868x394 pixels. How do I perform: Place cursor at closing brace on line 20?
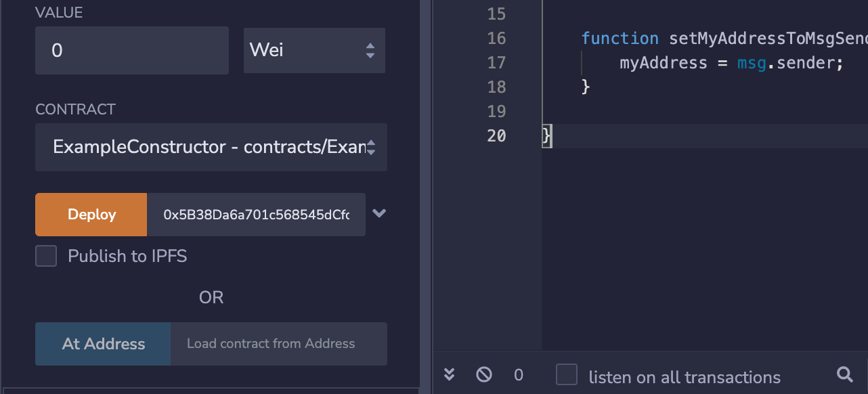pos(547,136)
